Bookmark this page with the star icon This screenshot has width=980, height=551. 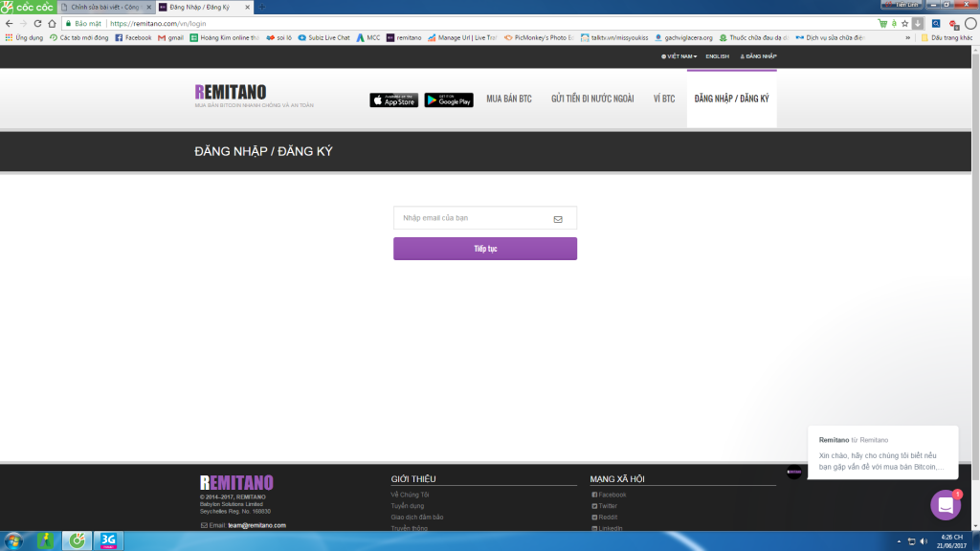[x=904, y=24]
